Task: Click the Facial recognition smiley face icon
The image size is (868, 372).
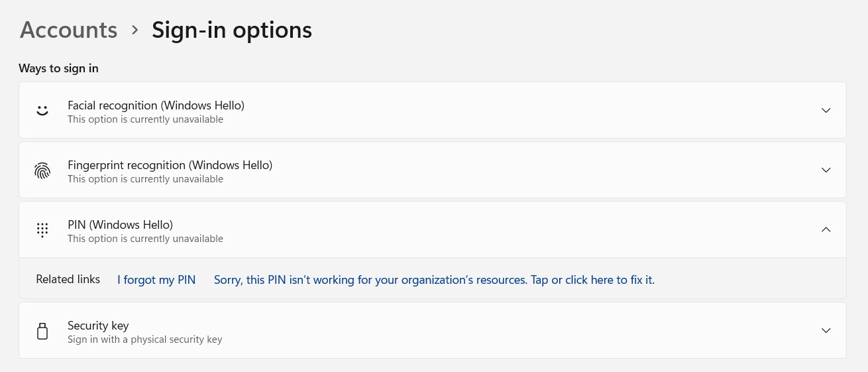Action: [x=42, y=110]
